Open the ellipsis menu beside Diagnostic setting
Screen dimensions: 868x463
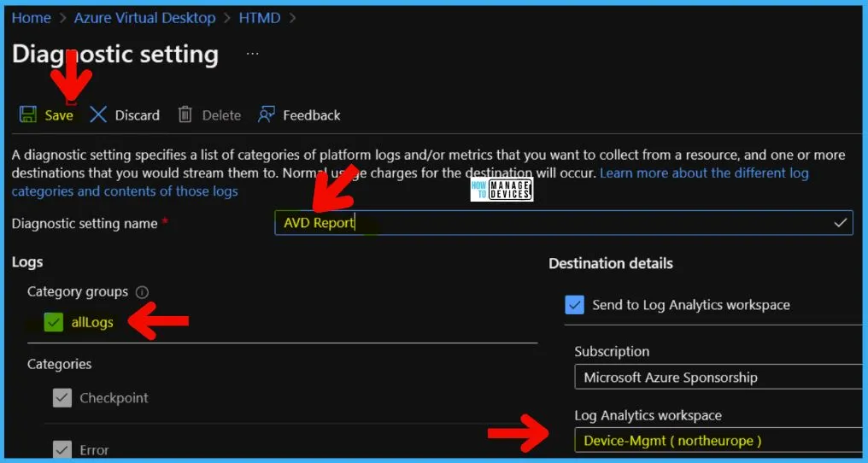tap(252, 54)
